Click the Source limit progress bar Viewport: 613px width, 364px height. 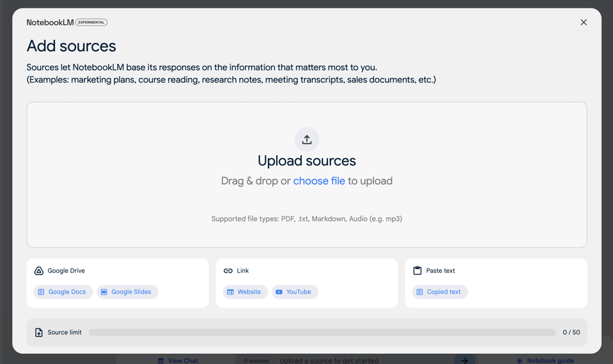point(322,332)
